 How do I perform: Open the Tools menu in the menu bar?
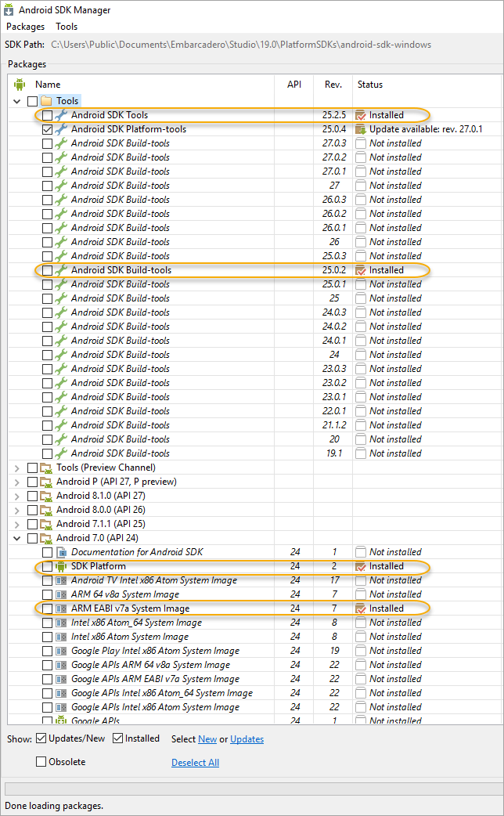point(67,27)
